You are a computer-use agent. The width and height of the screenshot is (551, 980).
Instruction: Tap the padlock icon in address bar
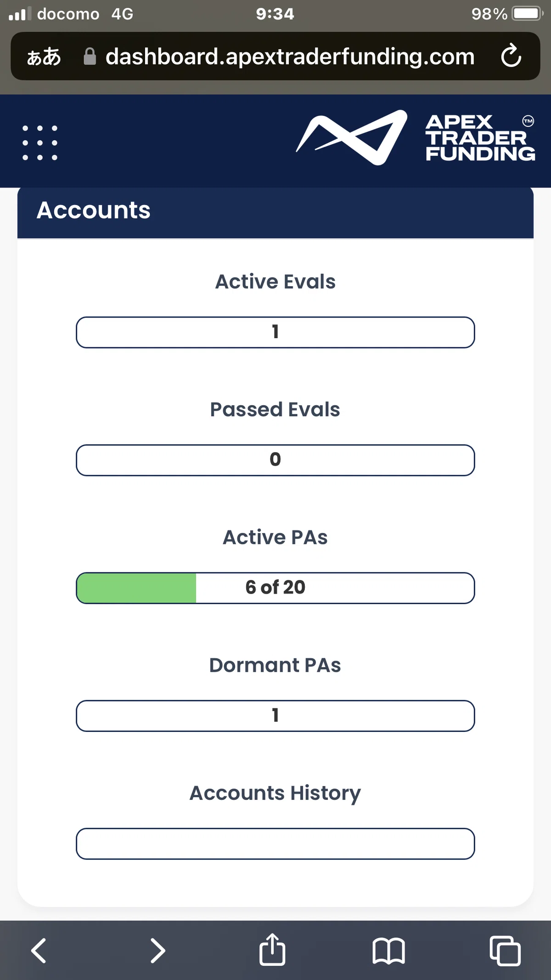click(90, 57)
